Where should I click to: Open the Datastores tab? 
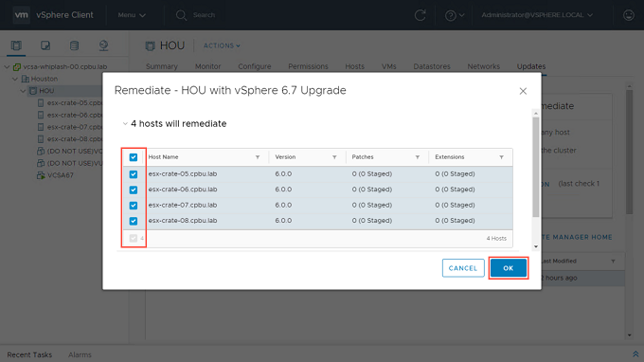pyautogui.click(x=432, y=66)
